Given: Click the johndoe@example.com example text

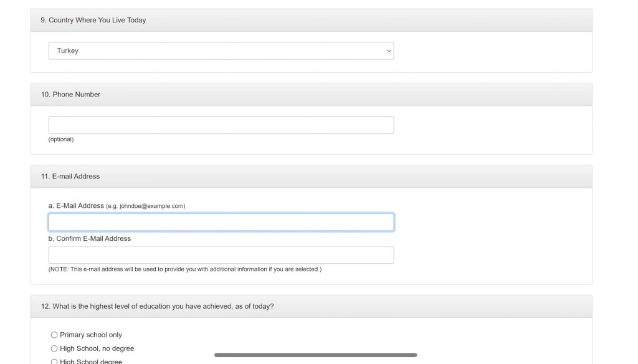Looking at the screenshot, I should tap(152, 206).
